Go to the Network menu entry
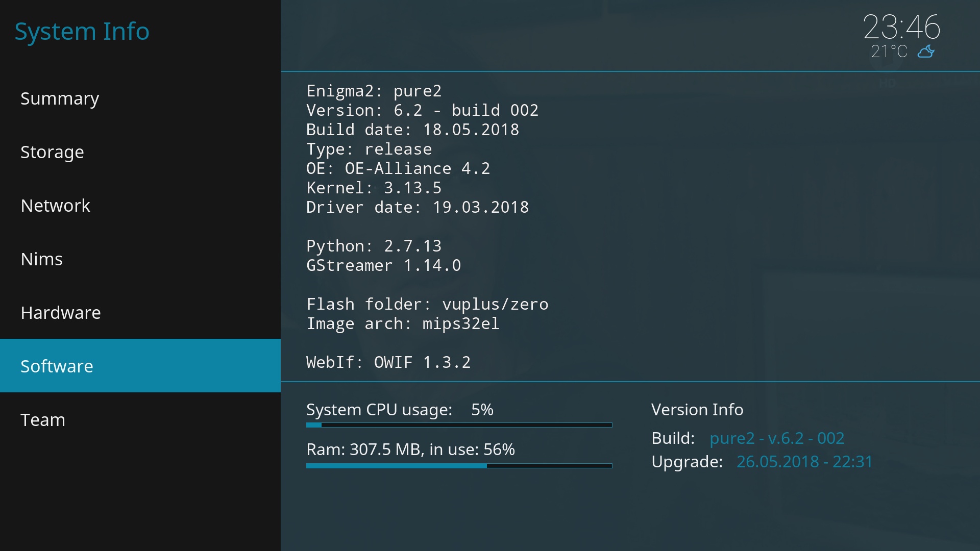 (140, 205)
